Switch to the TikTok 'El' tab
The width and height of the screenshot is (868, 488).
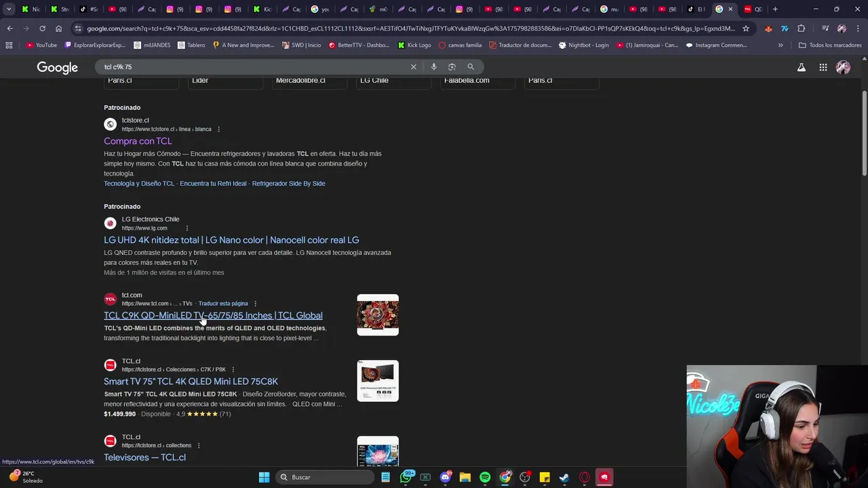pyautogui.click(x=696, y=9)
